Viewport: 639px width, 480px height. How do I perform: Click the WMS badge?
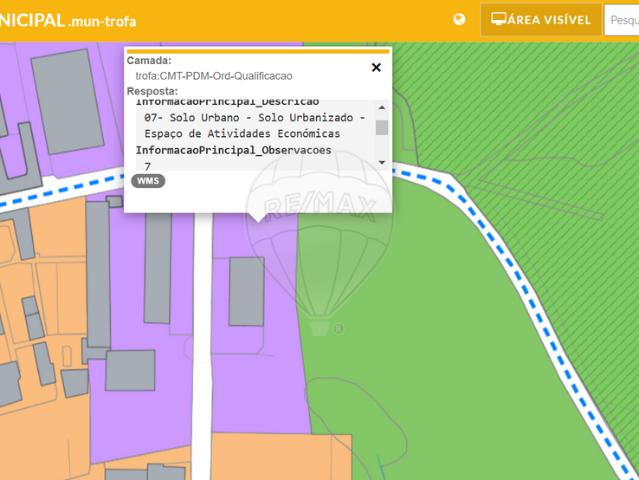click(x=148, y=180)
